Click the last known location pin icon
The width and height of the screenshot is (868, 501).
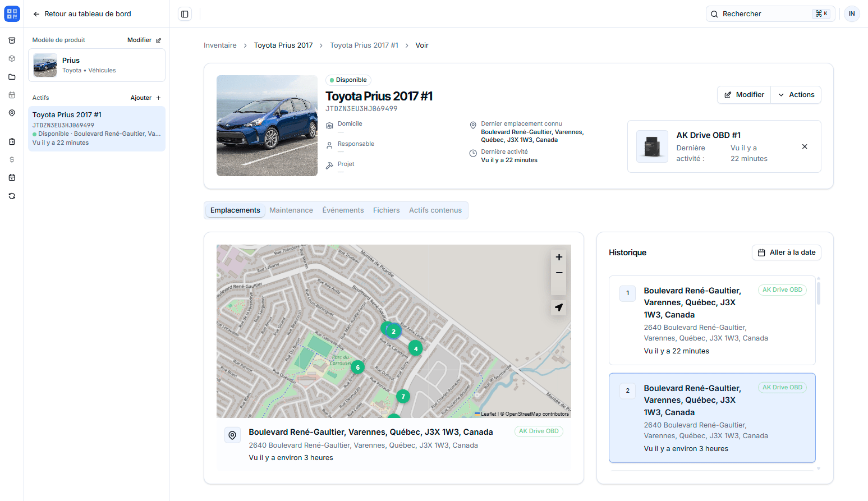tap(473, 125)
